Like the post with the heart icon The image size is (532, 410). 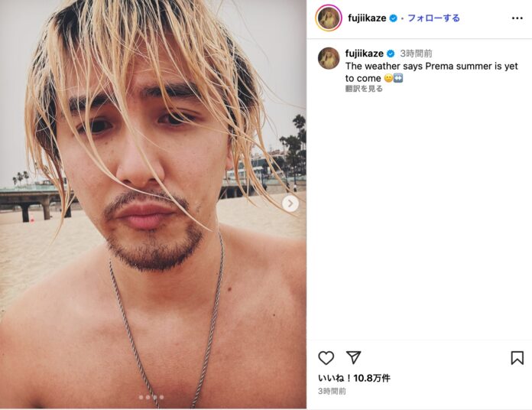[x=326, y=358]
